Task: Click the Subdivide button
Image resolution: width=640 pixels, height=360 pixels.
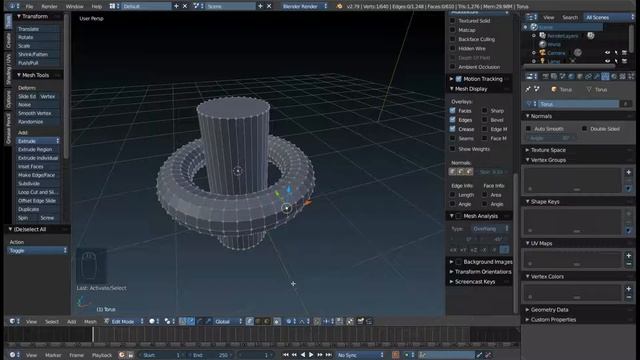Action: tap(38, 183)
